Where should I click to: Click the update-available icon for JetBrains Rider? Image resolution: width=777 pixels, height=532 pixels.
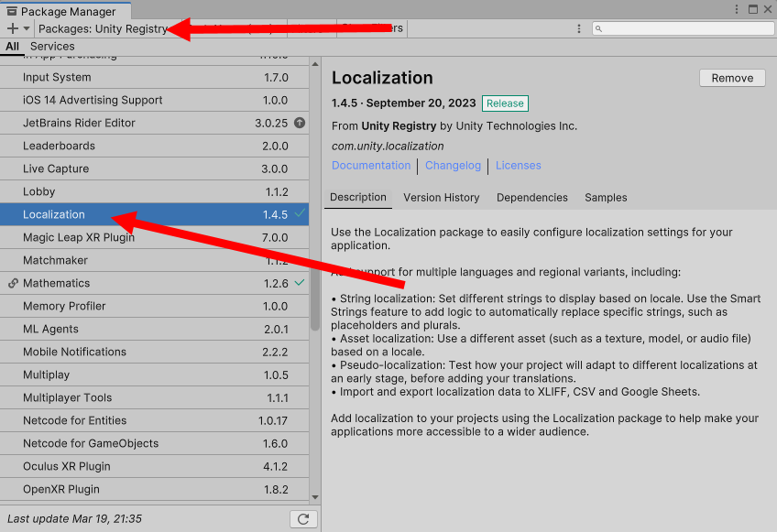(x=300, y=123)
